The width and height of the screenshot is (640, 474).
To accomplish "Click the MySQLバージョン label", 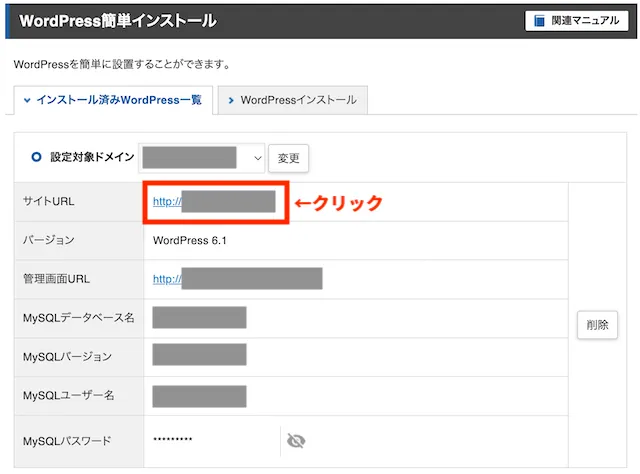I will [67, 356].
